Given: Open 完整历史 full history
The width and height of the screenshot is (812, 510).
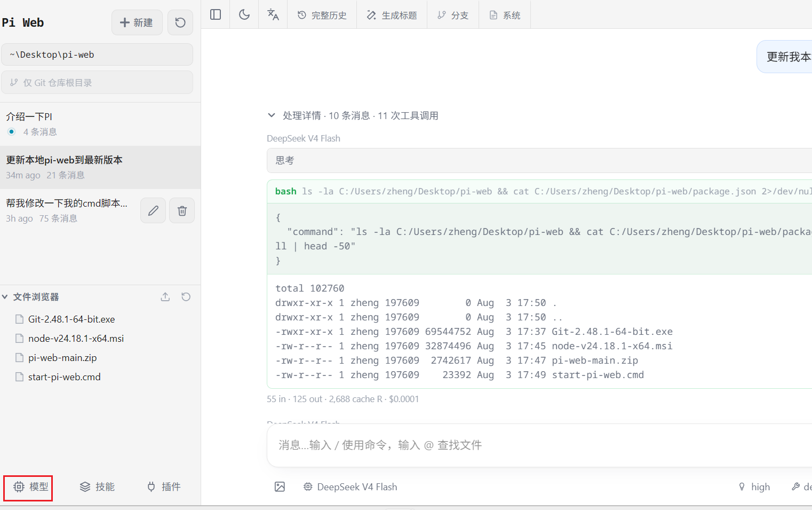Looking at the screenshot, I should [322, 15].
